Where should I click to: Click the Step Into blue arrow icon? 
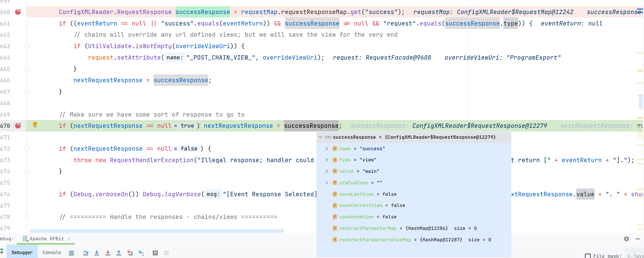pyautogui.click(x=97, y=253)
